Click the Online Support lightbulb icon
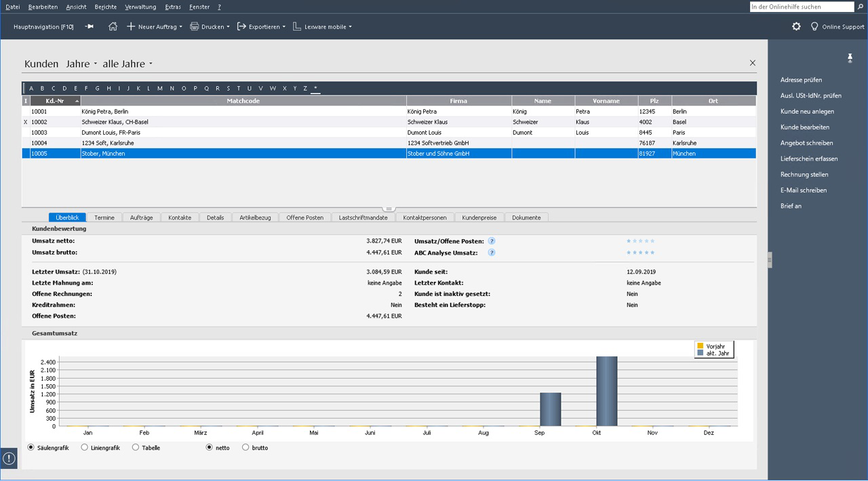 pyautogui.click(x=814, y=26)
